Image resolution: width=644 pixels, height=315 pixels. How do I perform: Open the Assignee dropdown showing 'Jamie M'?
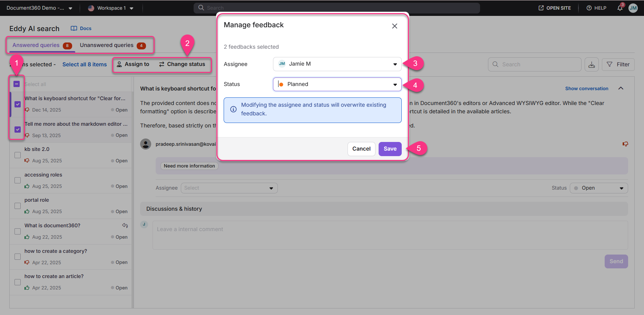(337, 64)
